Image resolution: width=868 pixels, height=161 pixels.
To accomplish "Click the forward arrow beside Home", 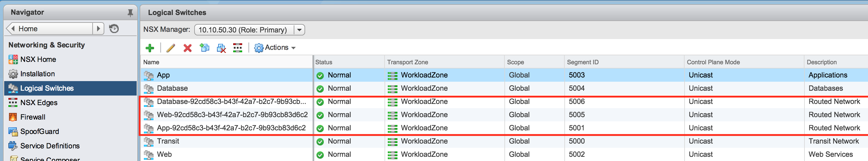I will tap(98, 29).
